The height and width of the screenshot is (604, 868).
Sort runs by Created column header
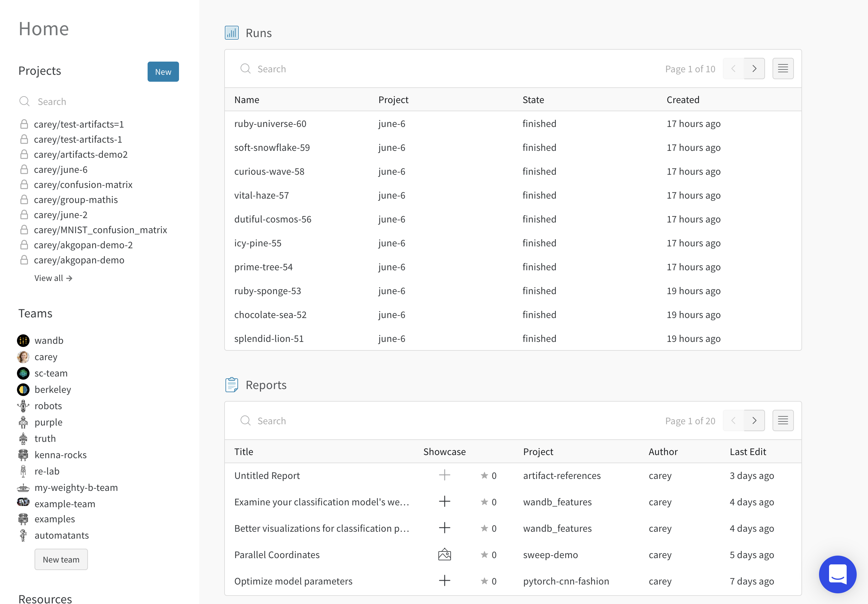[x=682, y=100]
